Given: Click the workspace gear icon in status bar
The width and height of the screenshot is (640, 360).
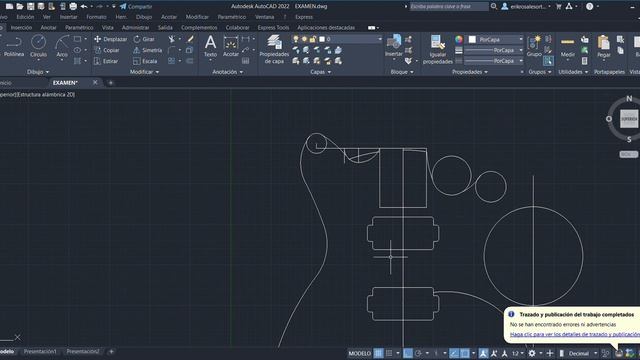Looking at the screenshot, I should (532, 353).
